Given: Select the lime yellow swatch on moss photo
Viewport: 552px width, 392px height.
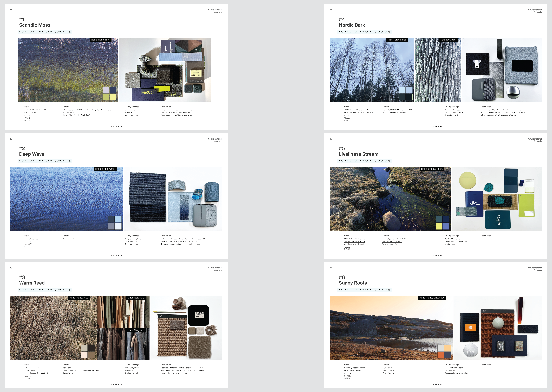Looking at the screenshot, I should pyautogui.click(x=113, y=97).
